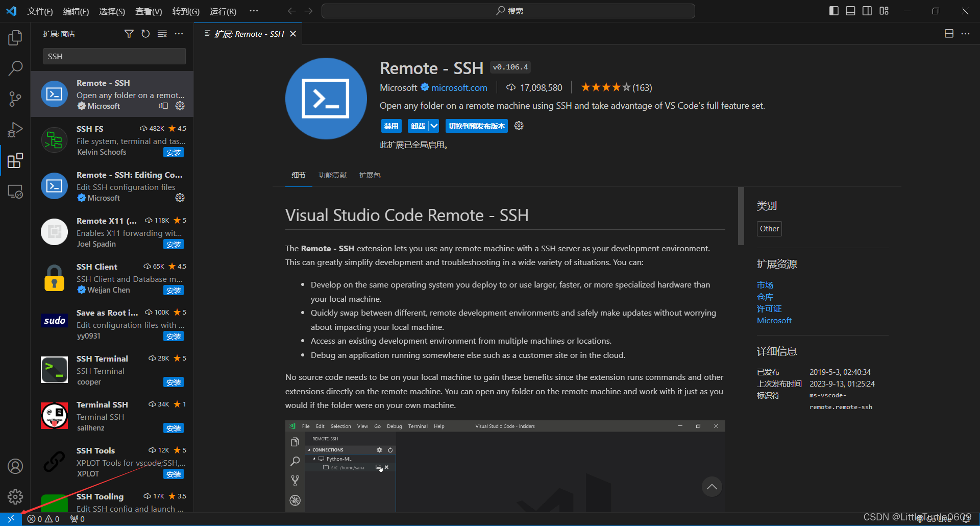Open the Search view in activity bar
Image resolution: width=980 pixels, height=526 pixels.
click(x=15, y=68)
